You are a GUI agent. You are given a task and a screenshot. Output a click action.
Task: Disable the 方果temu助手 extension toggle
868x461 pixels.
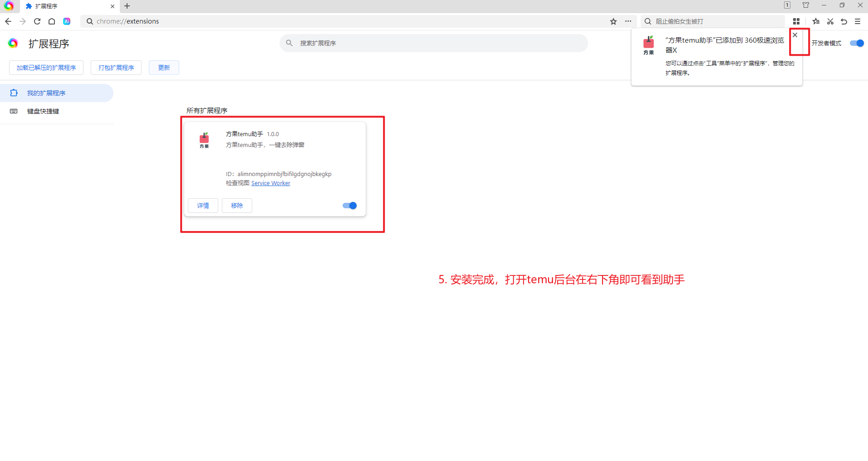point(349,206)
